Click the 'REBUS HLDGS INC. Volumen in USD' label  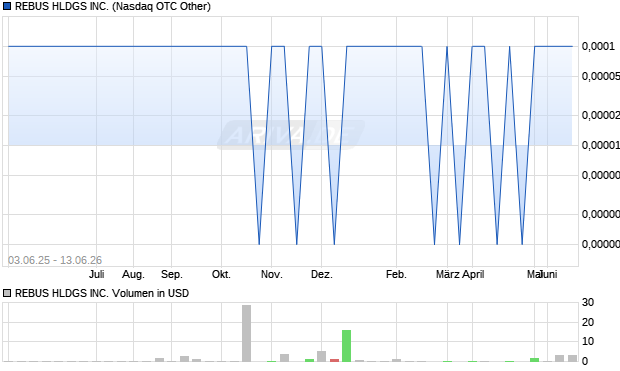point(102,293)
